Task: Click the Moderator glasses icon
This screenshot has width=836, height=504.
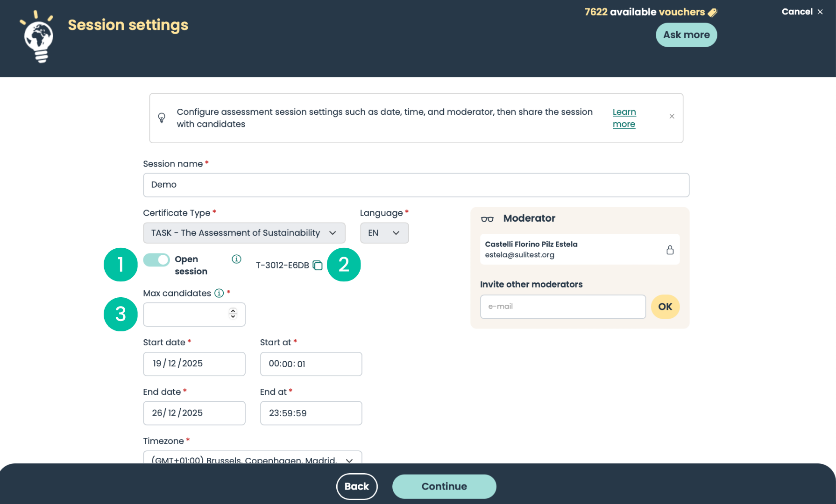Action: point(487,219)
